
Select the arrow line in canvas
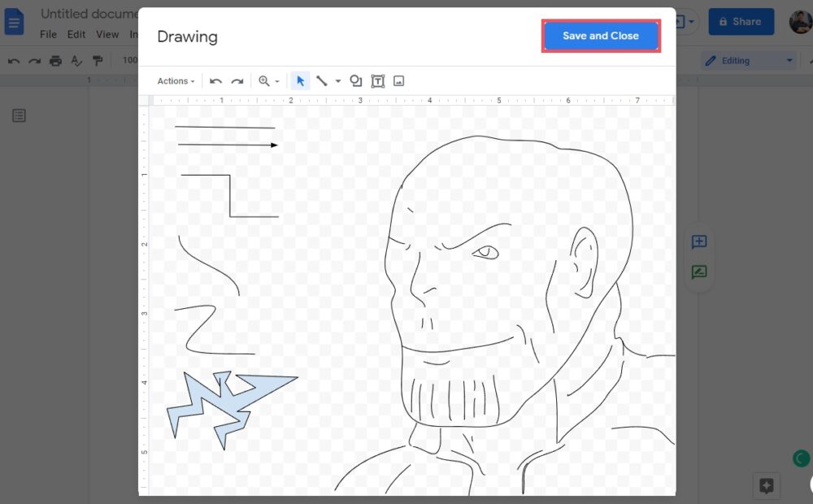coord(228,145)
